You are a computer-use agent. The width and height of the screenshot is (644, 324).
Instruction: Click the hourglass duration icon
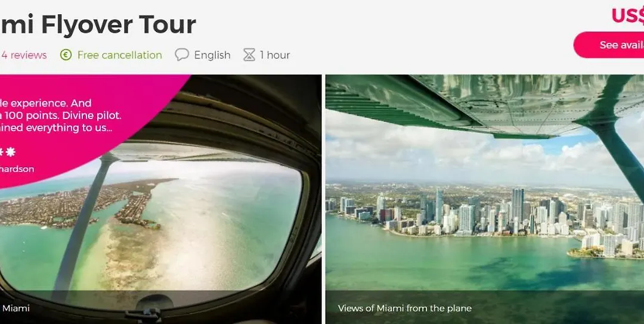click(x=249, y=55)
